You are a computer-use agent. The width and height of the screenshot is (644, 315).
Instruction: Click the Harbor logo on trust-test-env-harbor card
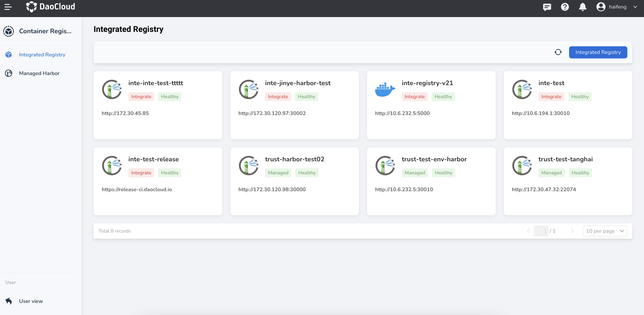385,166
